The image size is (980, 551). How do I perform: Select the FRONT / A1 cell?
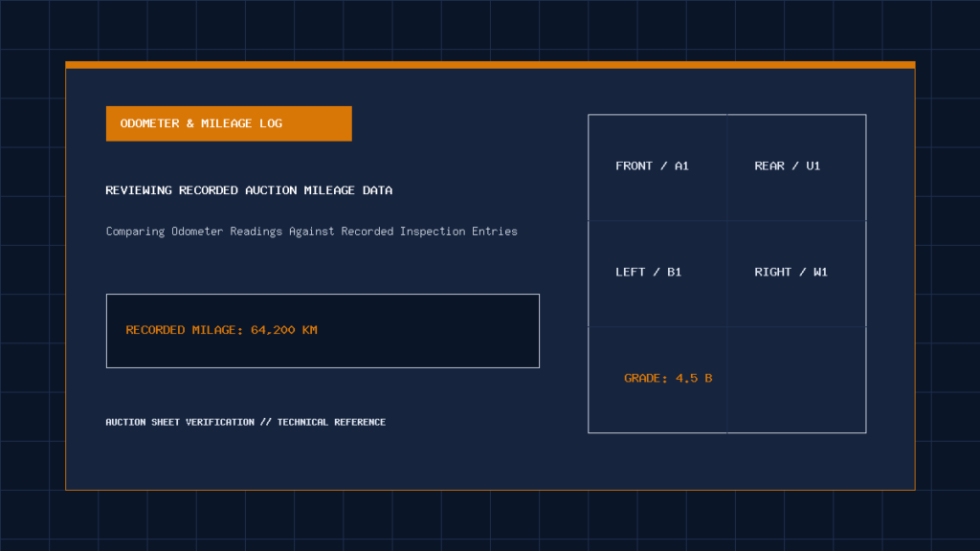pos(657,167)
